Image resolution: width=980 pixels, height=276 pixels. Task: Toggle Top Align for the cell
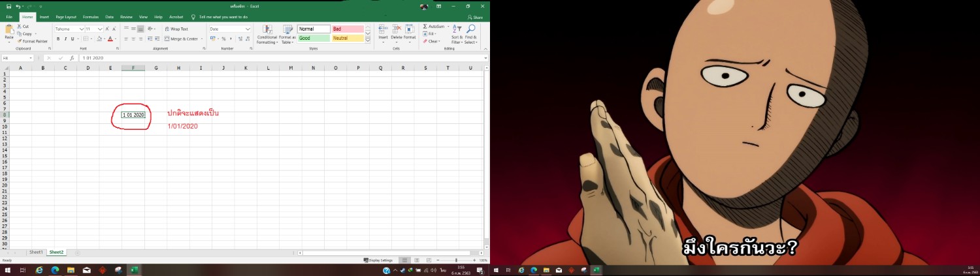click(x=125, y=29)
